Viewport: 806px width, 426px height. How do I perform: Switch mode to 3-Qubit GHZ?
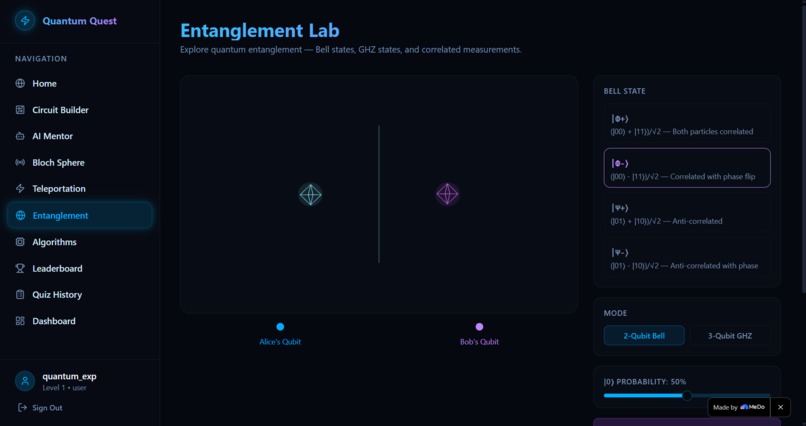730,336
